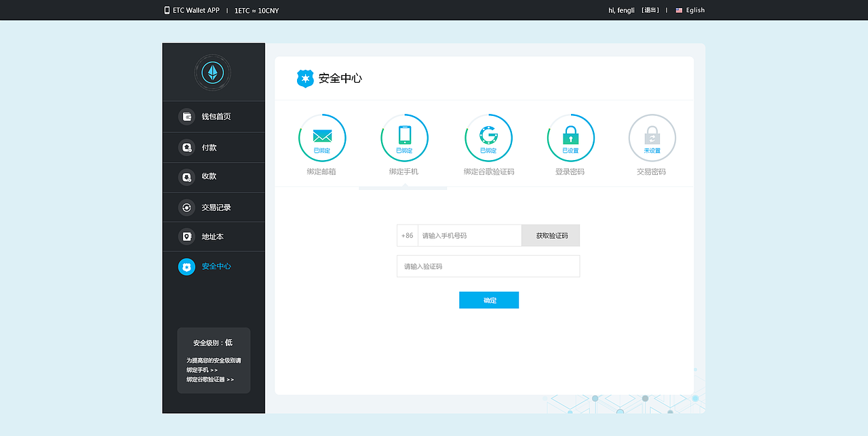
Task: Click the hi, fengli greeting
Action: [621, 10]
